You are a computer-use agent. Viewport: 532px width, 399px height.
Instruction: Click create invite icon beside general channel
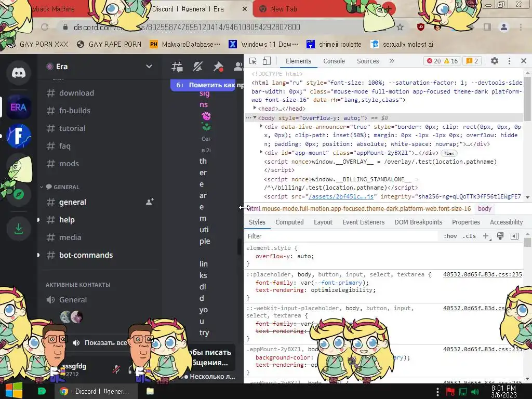coord(150,202)
